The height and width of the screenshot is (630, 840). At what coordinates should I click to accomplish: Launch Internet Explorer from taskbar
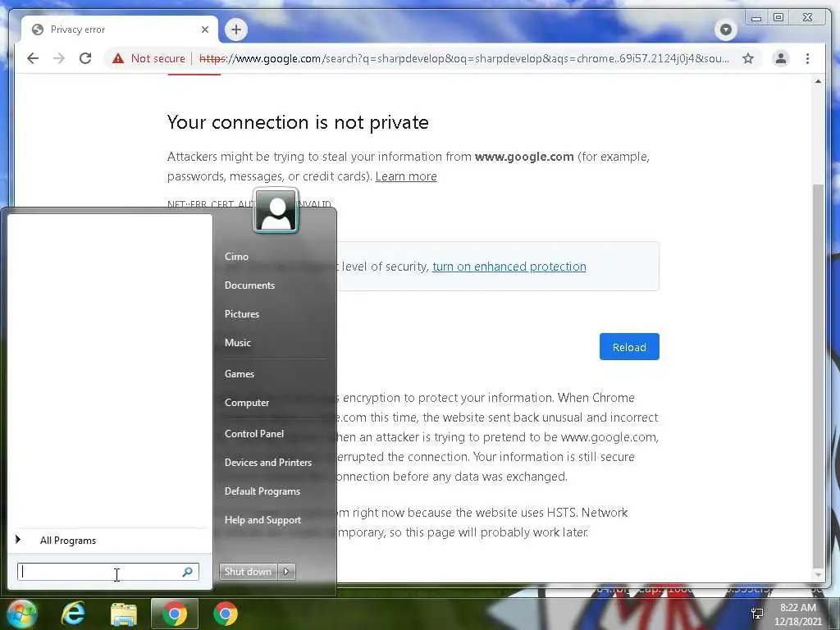coord(73,614)
